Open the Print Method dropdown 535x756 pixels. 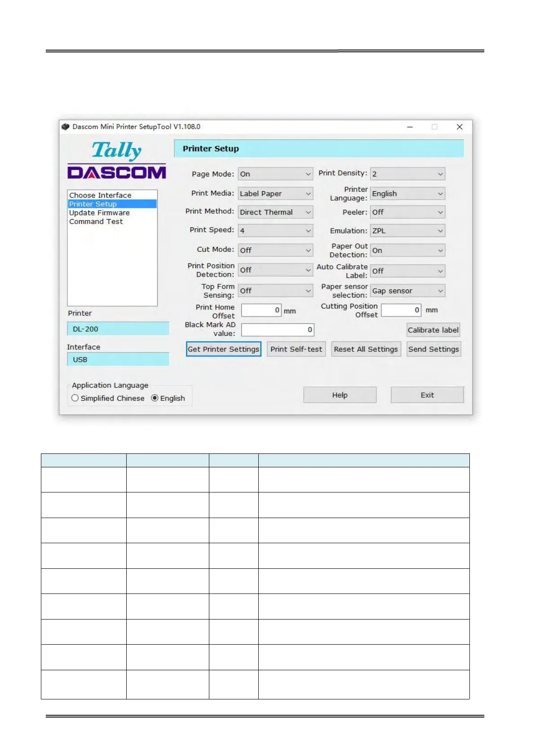point(275,212)
